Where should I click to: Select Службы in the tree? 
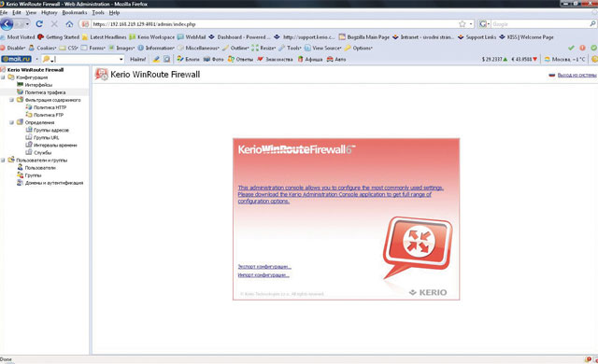click(x=42, y=152)
